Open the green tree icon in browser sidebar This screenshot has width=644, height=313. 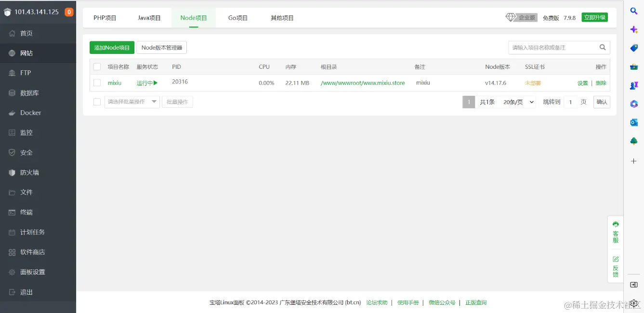[x=634, y=141]
